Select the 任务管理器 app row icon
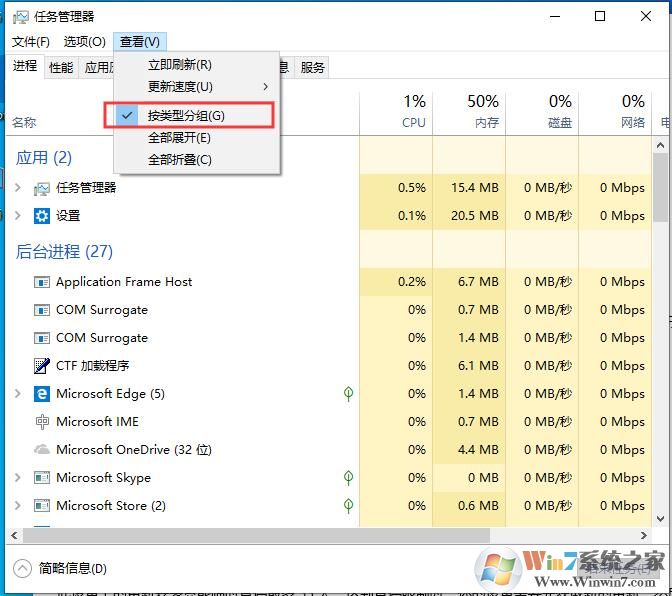 tap(42, 188)
